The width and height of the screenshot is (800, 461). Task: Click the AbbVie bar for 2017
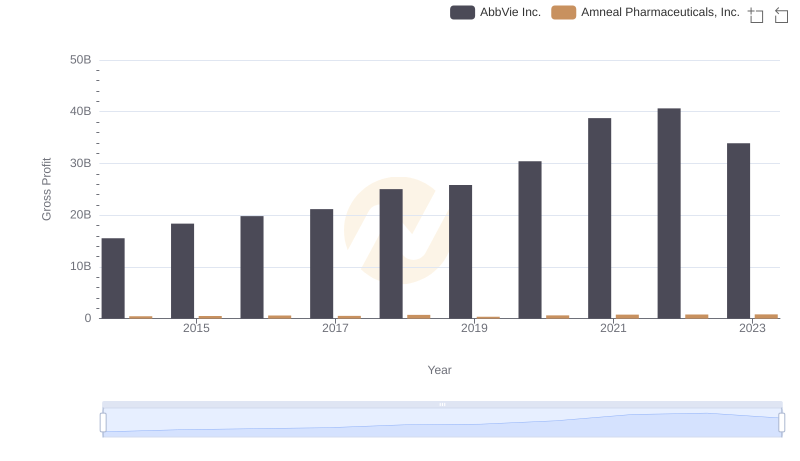321,264
